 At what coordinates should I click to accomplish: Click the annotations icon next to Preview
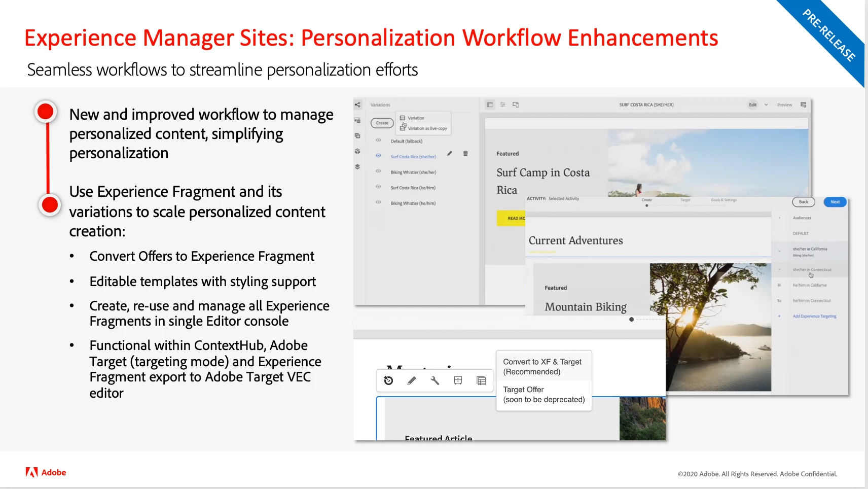(803, 104)
